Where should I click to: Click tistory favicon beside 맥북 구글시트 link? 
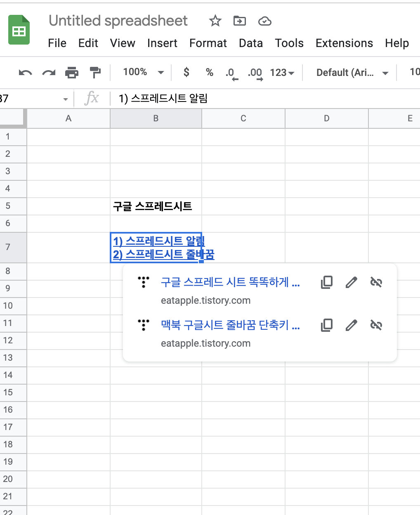pos(143,325)
